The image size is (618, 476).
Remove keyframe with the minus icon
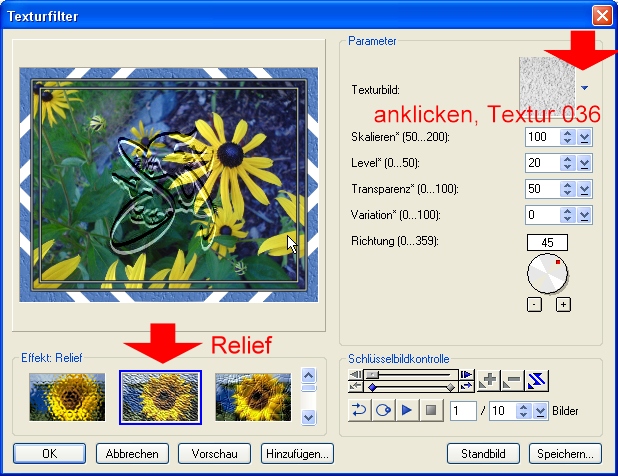(512, 380)
